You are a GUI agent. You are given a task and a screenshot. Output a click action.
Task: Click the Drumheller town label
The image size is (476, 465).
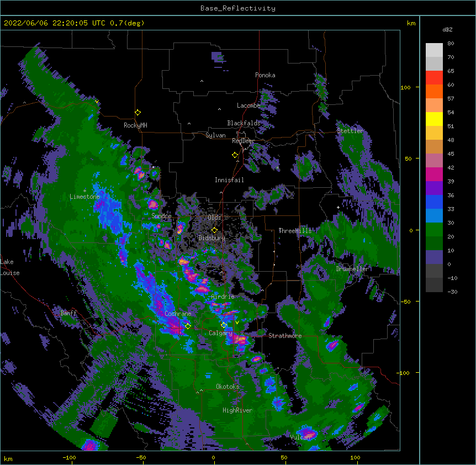[x=352, y=269]
